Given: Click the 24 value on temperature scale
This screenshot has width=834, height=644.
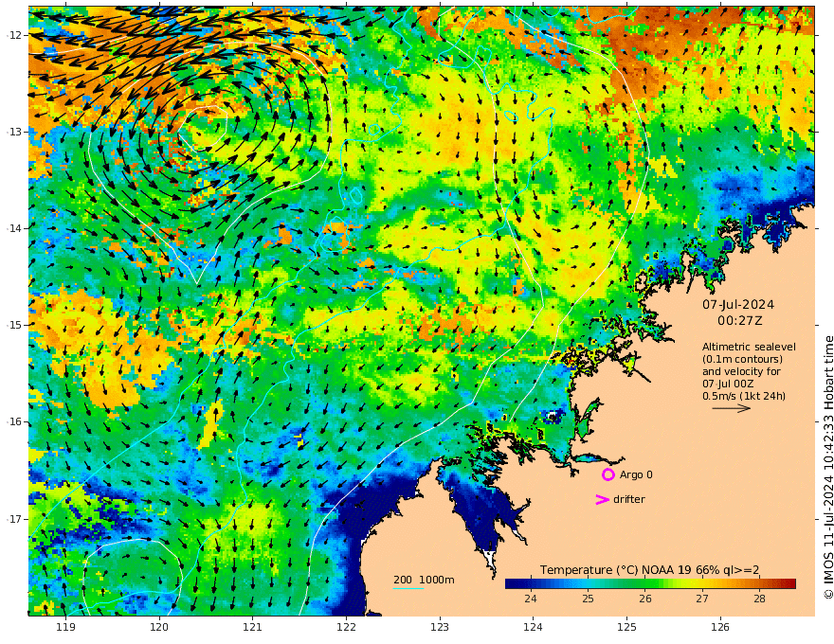Looking at the screenshot, I should (530, 599).
